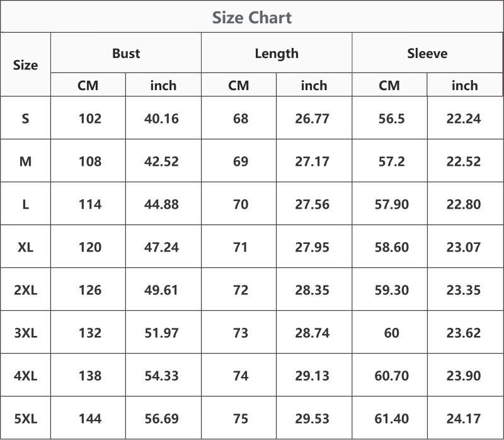504x440 pixels.
Task: Select the Sleeve column header
Action: tap(427, 53)
